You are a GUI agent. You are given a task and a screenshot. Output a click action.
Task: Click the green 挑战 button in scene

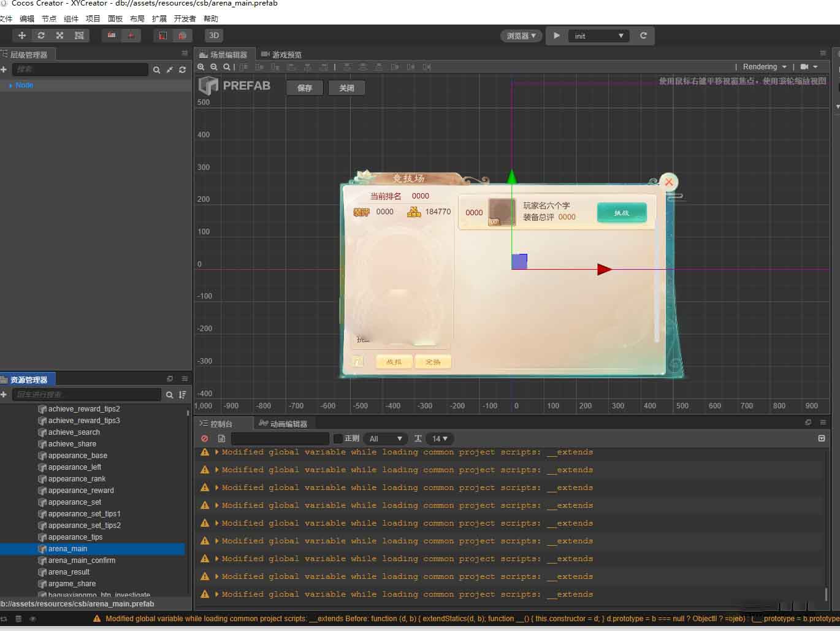point(622,212)
